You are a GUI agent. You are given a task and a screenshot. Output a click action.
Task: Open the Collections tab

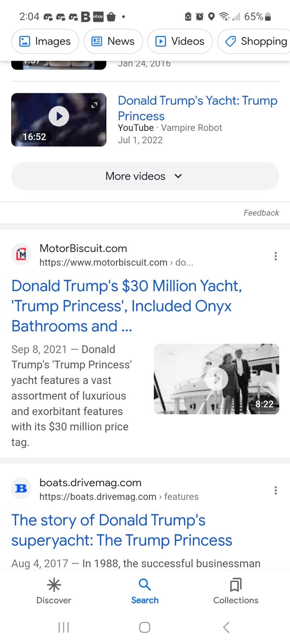click(236, 591)
